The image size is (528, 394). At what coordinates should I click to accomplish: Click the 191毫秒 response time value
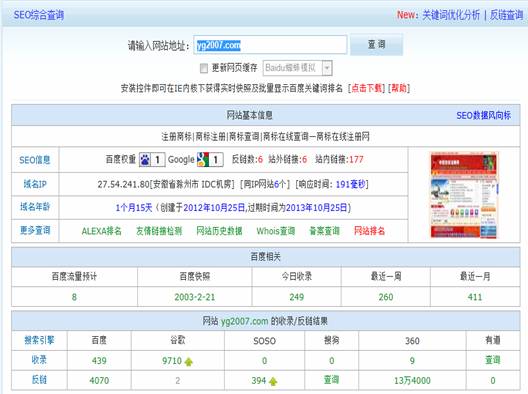point(351,184)
